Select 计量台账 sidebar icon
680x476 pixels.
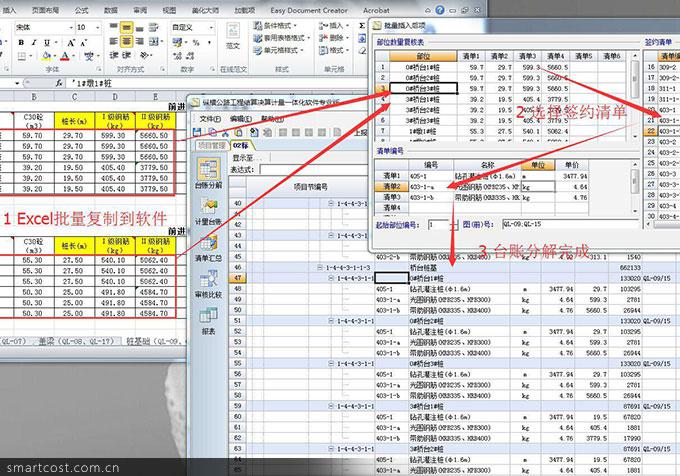(209, 211)
